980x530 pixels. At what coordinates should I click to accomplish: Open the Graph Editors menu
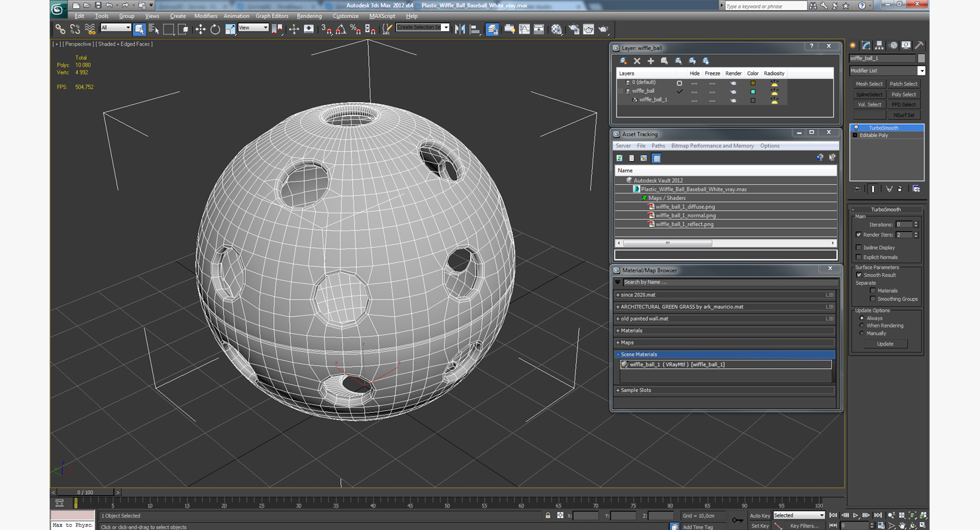pos(272,16)
